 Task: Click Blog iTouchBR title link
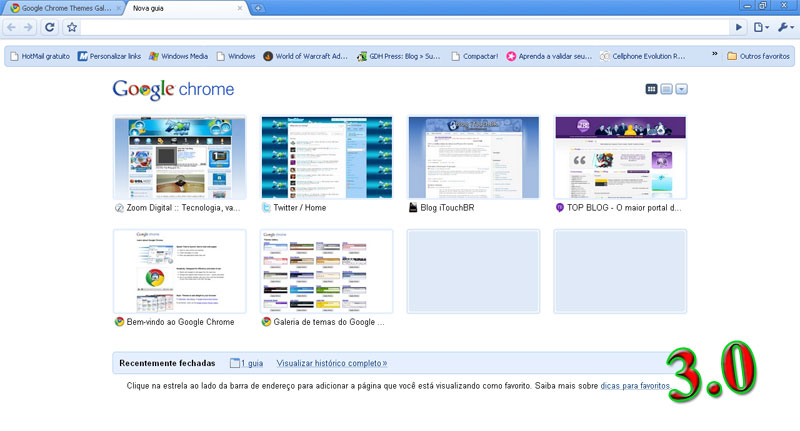pyautogui.click(x=447, y=208)
